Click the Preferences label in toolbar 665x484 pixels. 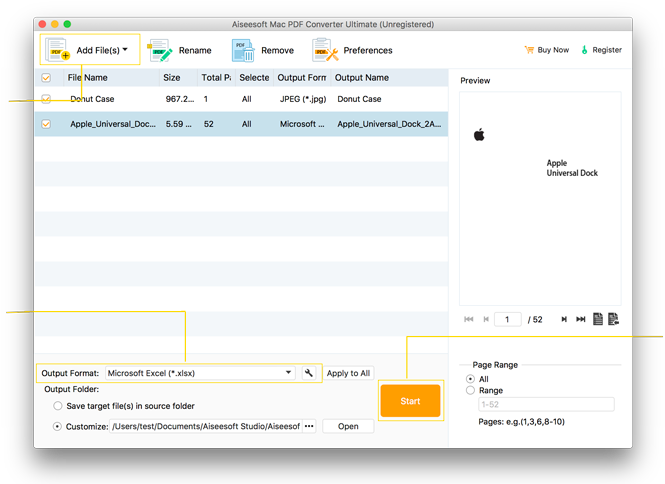point(368,50)
